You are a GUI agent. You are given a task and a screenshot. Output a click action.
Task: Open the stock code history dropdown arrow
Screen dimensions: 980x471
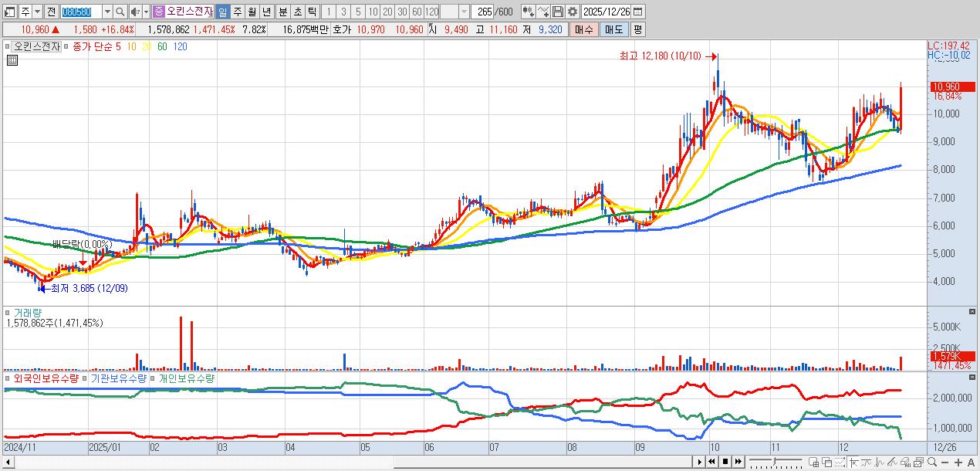tap(107, 12)
